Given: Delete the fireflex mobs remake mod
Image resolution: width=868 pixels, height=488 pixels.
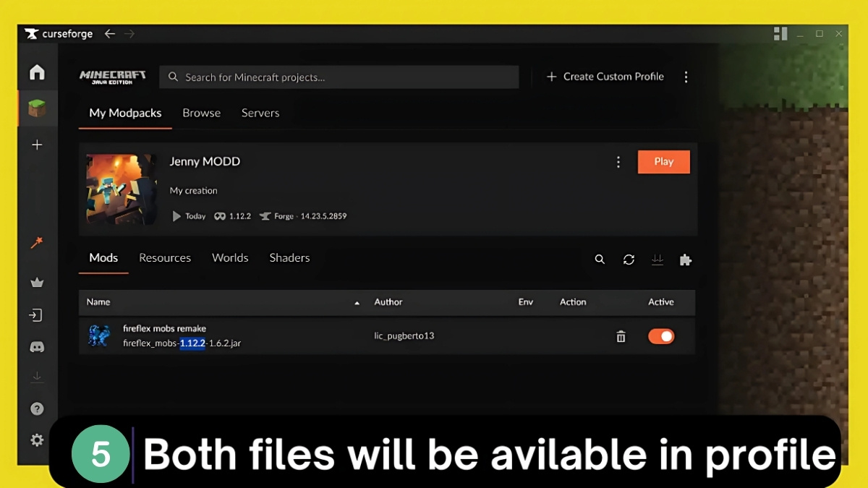Looking at the screenshot, I should pyautogui.click(x=621, y=336).
